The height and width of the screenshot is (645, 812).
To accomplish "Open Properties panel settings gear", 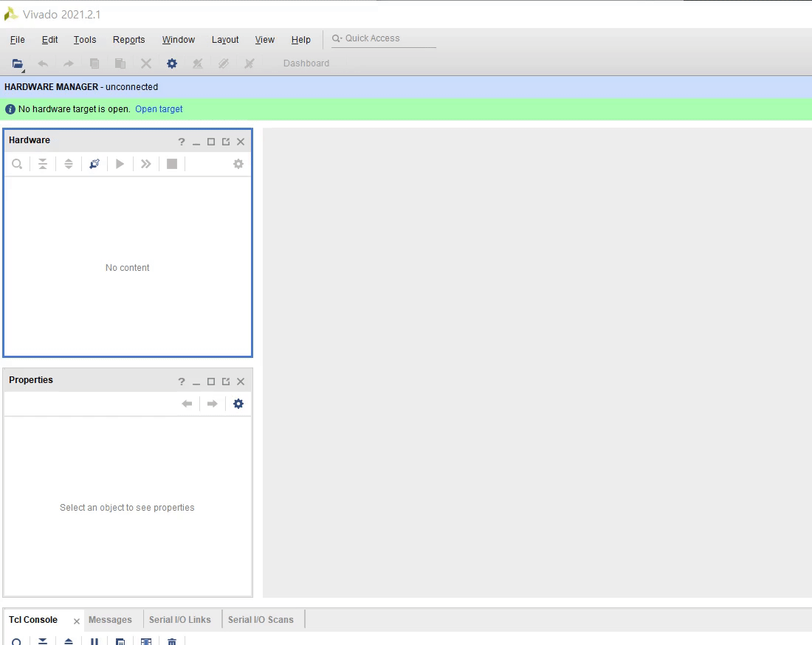I will (238, 404).
